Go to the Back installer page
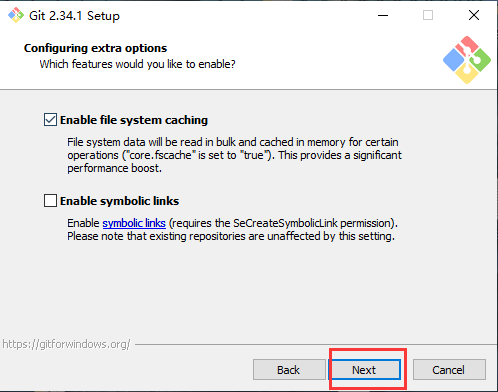 (x=289, y=370)
